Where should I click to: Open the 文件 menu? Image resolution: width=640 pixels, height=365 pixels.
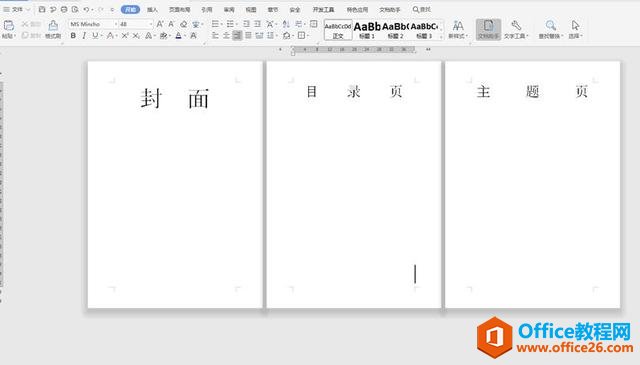coord(16,9)
